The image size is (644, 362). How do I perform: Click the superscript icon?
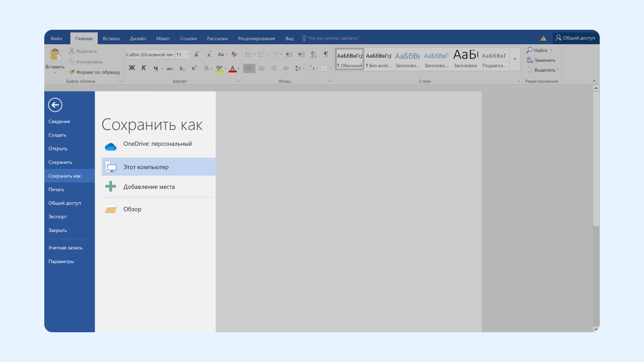(x=194, y=68)
